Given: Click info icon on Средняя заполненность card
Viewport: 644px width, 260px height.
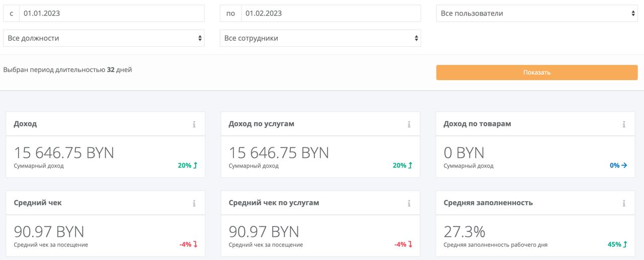Looking at the screenshot, I should pyautogui.click(x=624, y=203).
